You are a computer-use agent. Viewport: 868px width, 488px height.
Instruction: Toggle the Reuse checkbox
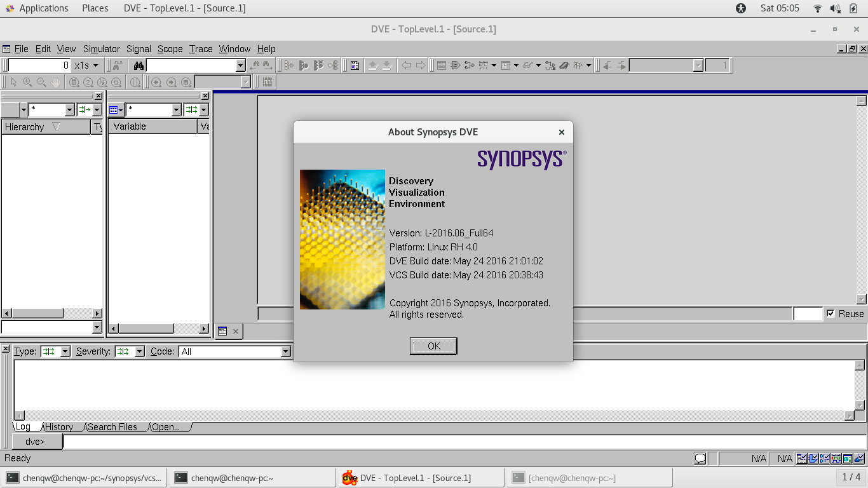(831, 313)
